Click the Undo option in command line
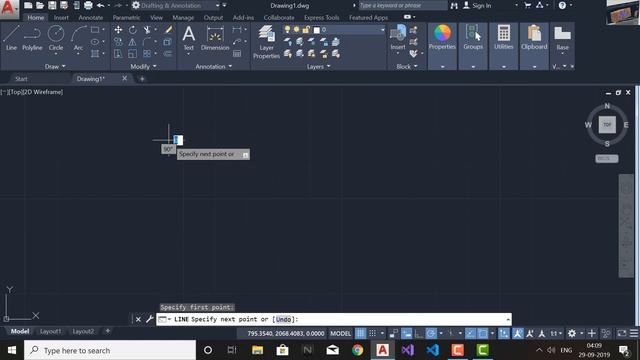 [283, 319]
